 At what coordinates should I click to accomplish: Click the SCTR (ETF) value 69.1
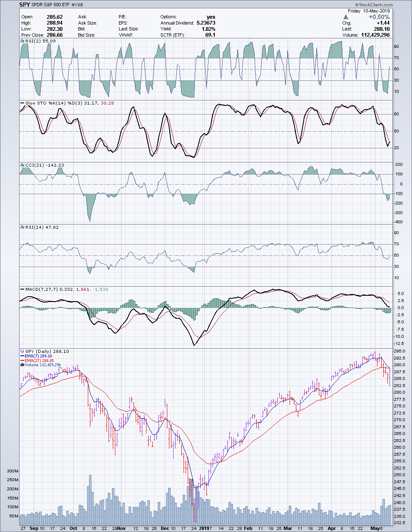coord(210,35)
